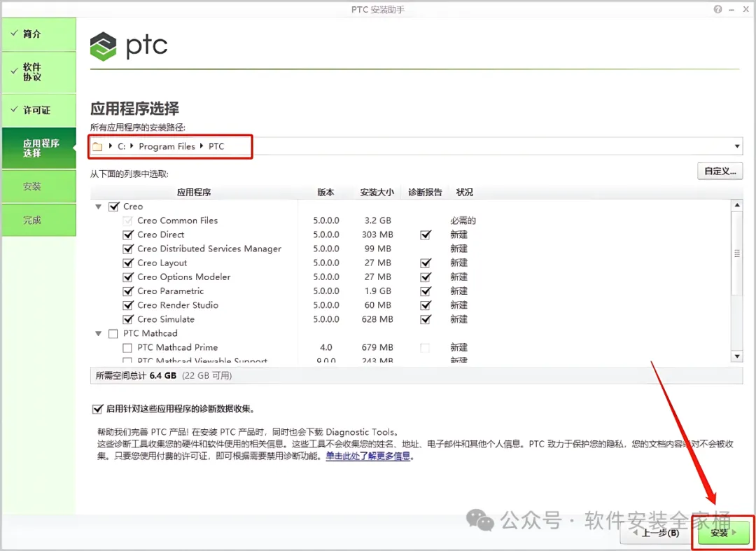Image resolution: width=756 pixels, height=551 pixels.
Task: Check the PTC Mathcad group checkbox
Action: coord(113,333)
